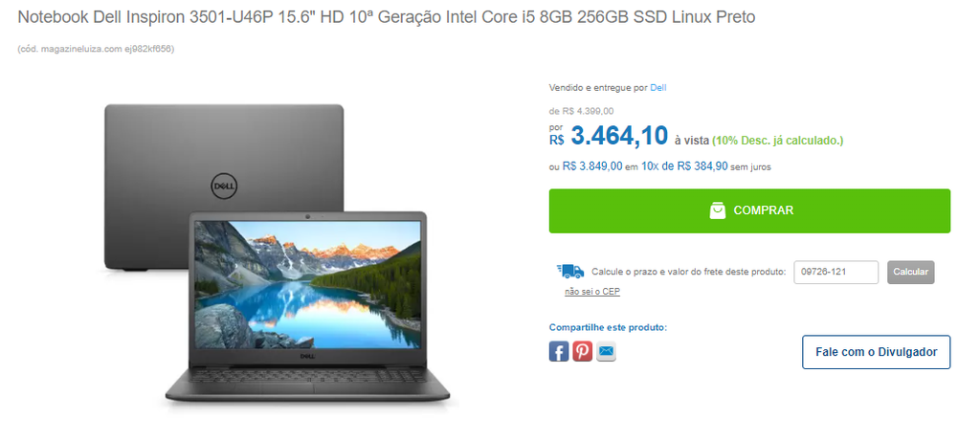
Task: Click the Calcular shipping button
Action: (911, 272)
